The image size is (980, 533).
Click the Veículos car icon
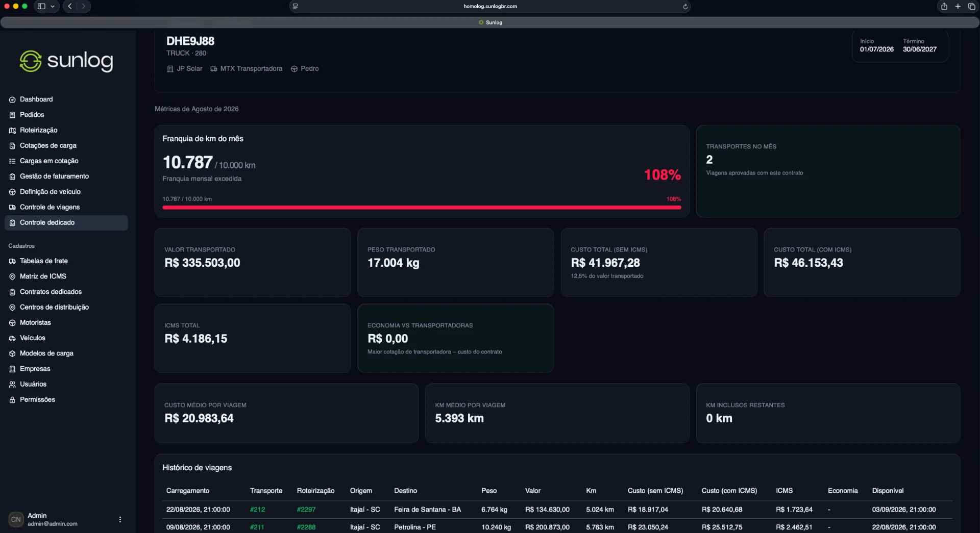point(12,338)
